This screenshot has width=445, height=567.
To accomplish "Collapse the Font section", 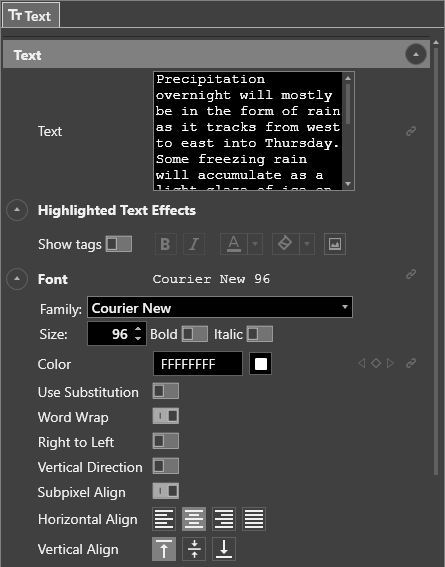I will pyautogui.click(x=17, y=279).
